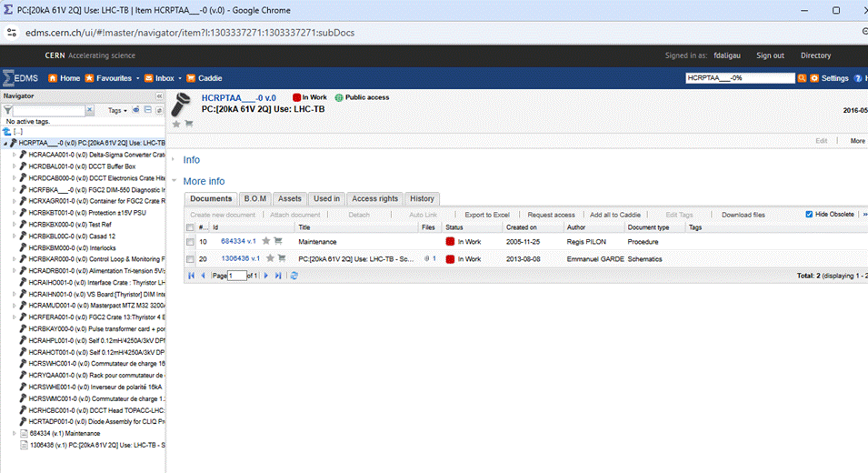
Task: Uncheck the Hide Obsolete checkbox
Action: click(x=810, y=215)
